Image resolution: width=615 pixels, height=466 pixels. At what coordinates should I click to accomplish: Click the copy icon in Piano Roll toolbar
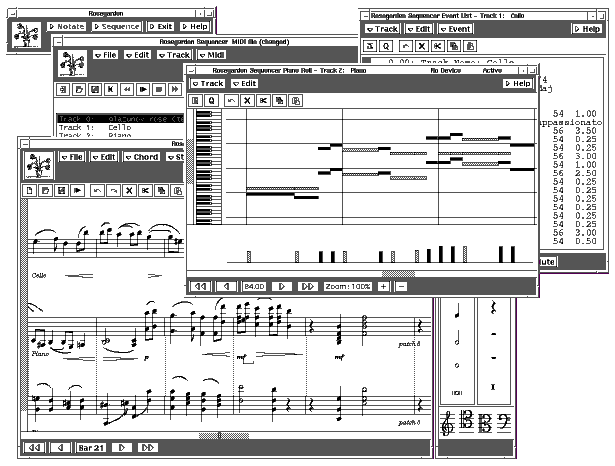point(279,101)
